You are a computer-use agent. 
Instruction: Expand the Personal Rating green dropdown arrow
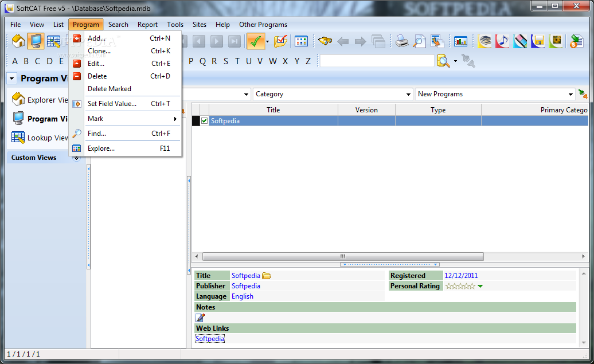tap(480, 287)
